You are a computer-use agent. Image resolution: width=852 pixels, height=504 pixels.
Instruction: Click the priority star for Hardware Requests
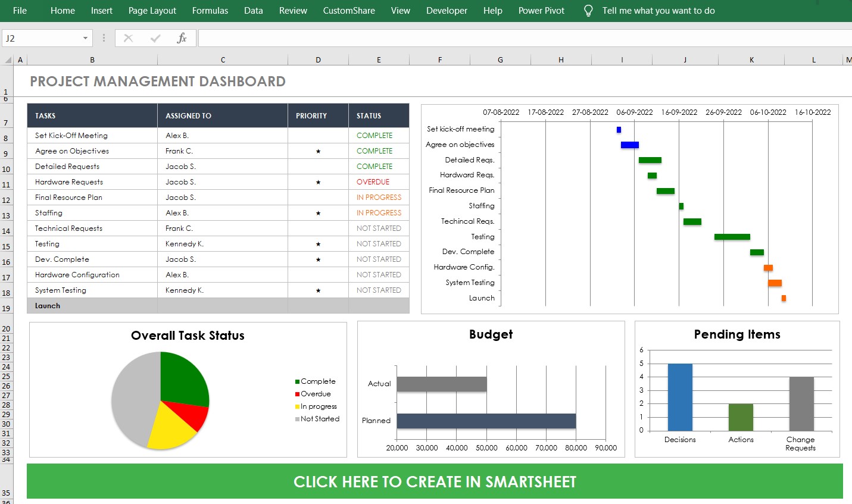[x=318, y=182]
